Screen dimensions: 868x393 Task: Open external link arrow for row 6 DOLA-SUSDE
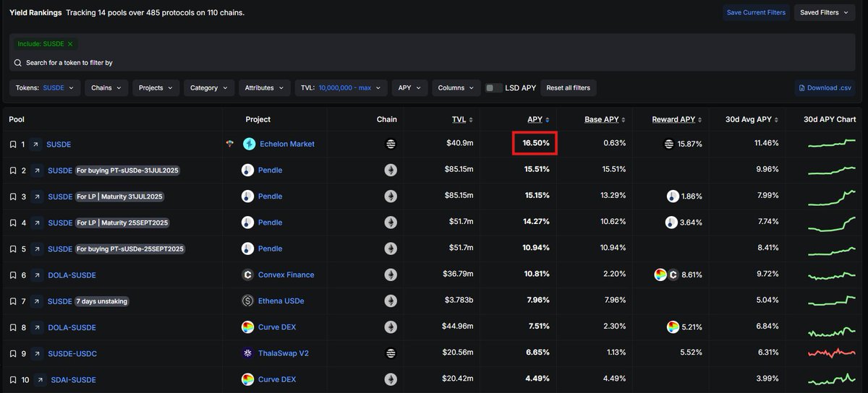[35, 275]
